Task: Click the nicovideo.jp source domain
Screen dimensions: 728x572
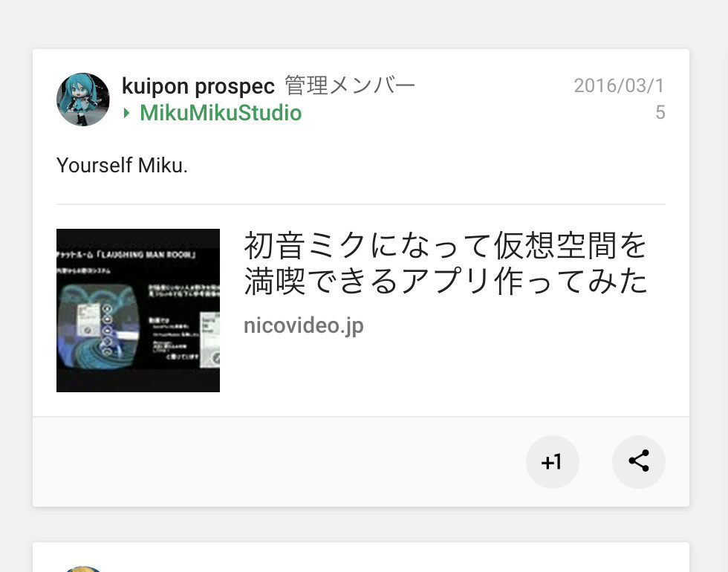Action: pos(304,325)
